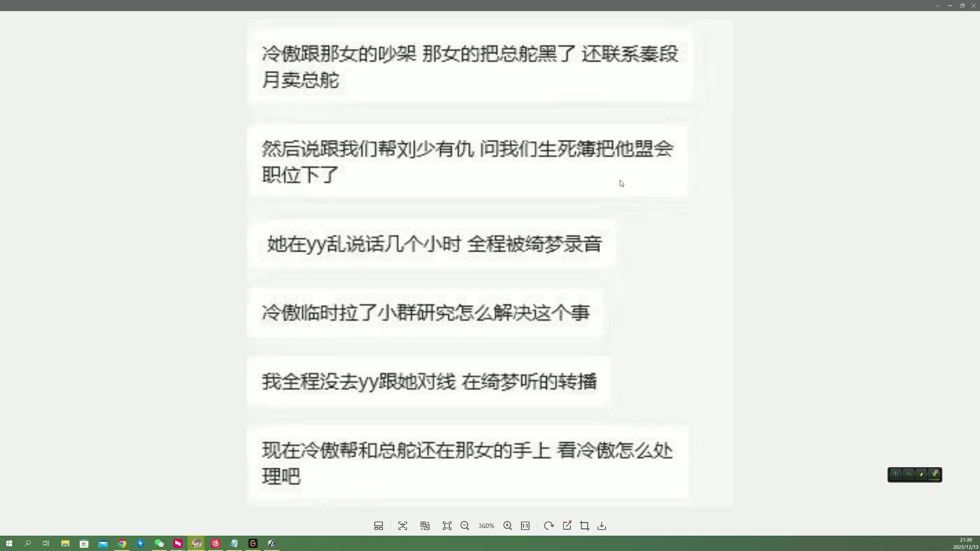Expand the dropdown arrow in the title bar
This screenshot has width=980, height=551.
[938, 6]
